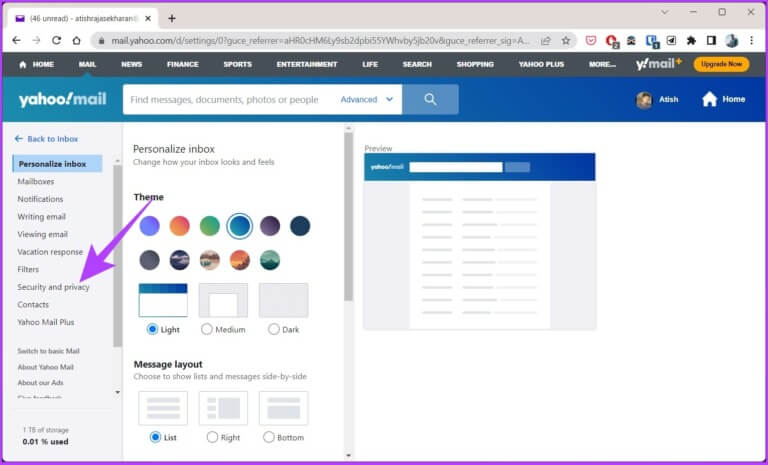Open the HOME navigation item
The width and height of the screenshot is (768, 465).
[x=36, y=64]
